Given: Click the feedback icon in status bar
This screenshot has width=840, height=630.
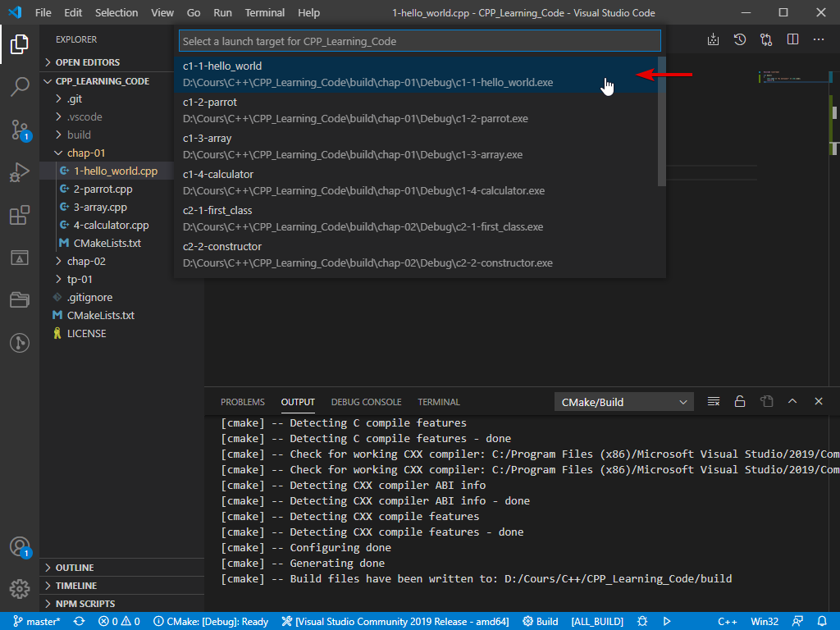Looking at the screenshot, I should 797,622.
